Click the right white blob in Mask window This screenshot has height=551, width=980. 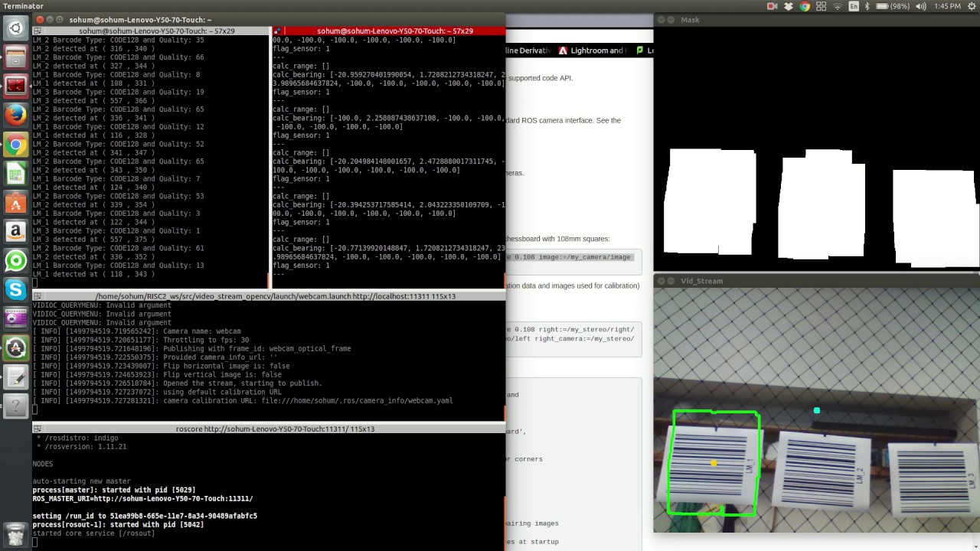[x=935, y=217]
